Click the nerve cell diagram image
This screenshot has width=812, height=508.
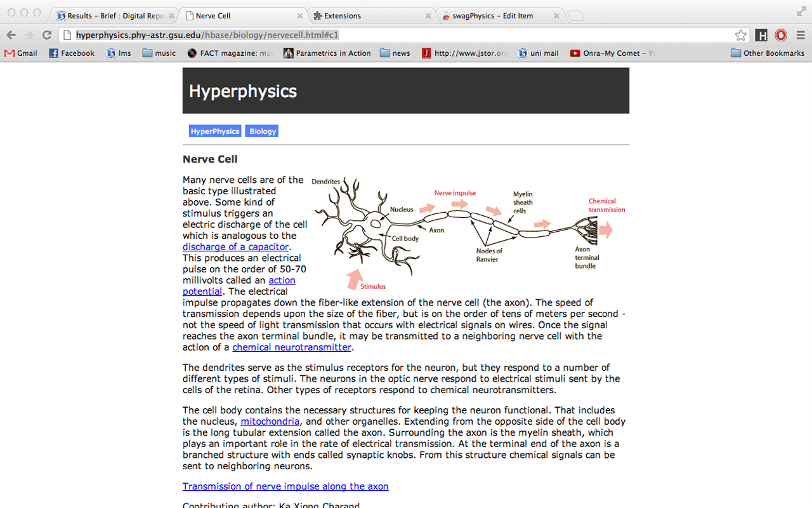click(468, 234)
